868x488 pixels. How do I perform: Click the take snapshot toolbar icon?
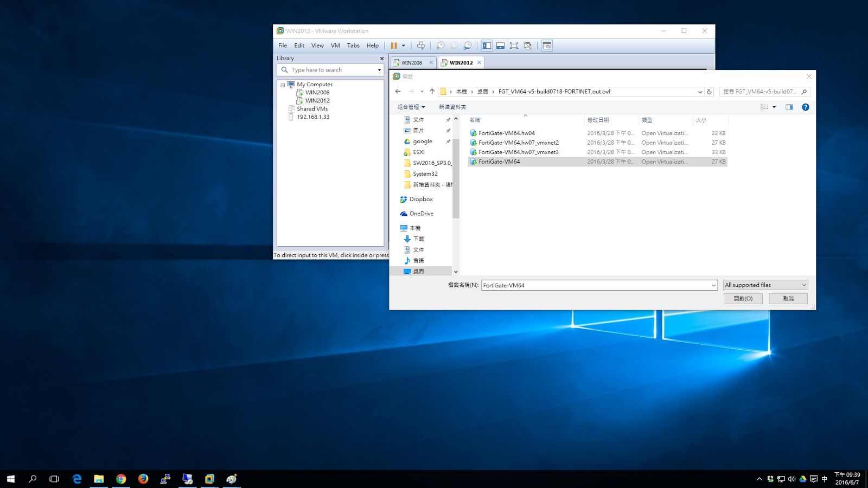coord(441,46)
